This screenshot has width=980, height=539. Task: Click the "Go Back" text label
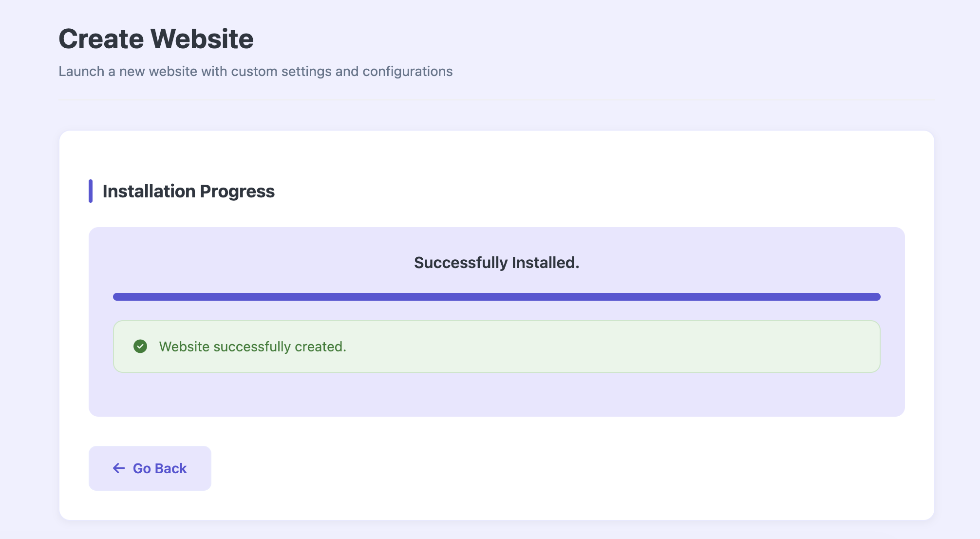(160, 468)
